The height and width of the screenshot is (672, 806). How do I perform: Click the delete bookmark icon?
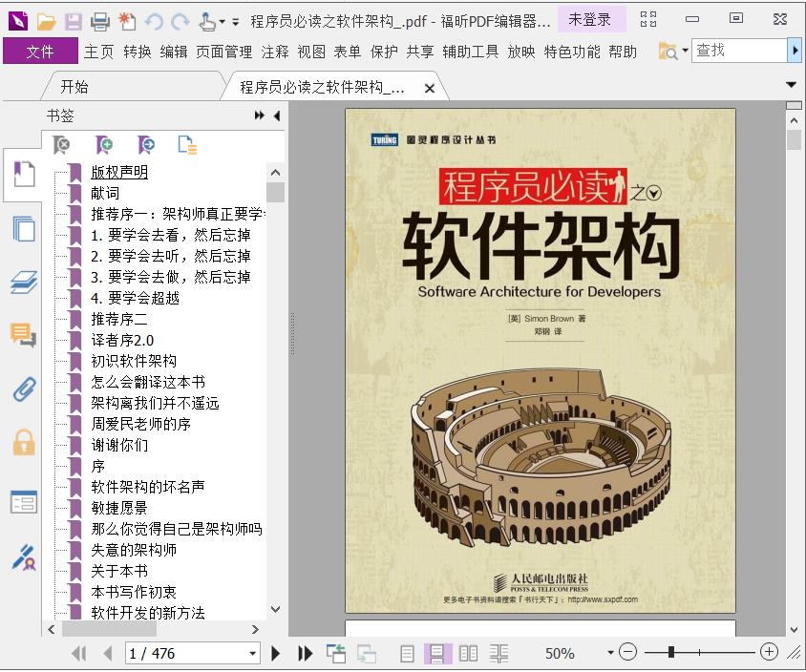[x=61, y=145]
